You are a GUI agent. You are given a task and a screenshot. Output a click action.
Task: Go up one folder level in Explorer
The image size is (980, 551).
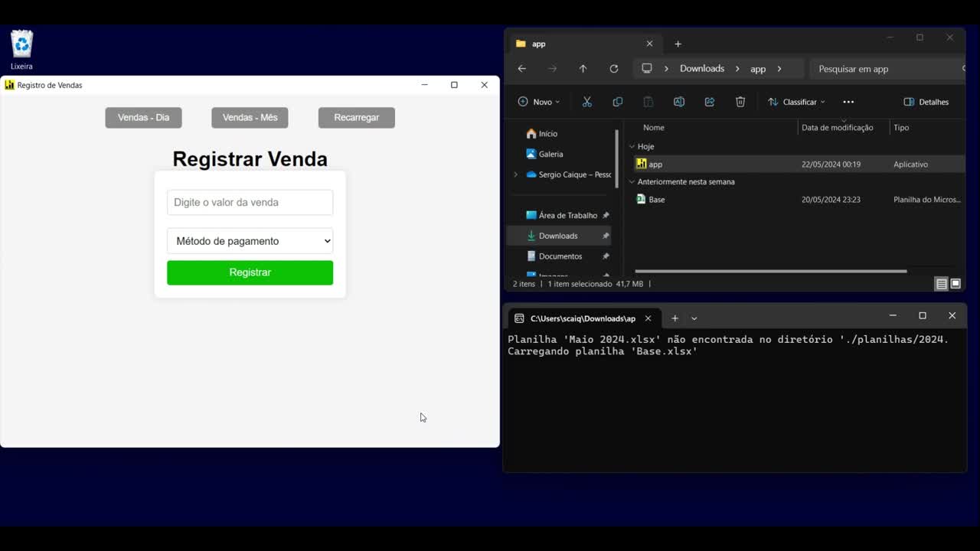coord(583,69)
